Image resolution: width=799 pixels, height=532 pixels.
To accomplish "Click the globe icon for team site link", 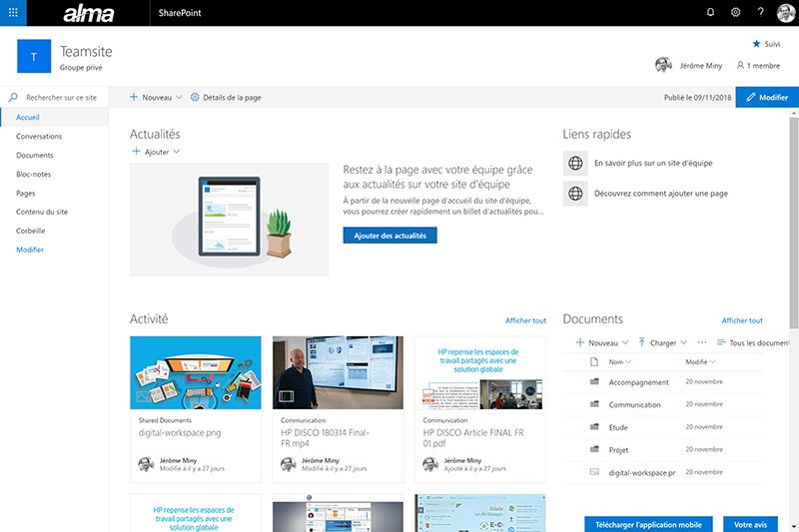I will pyautogui.click(x=574, y=163).
